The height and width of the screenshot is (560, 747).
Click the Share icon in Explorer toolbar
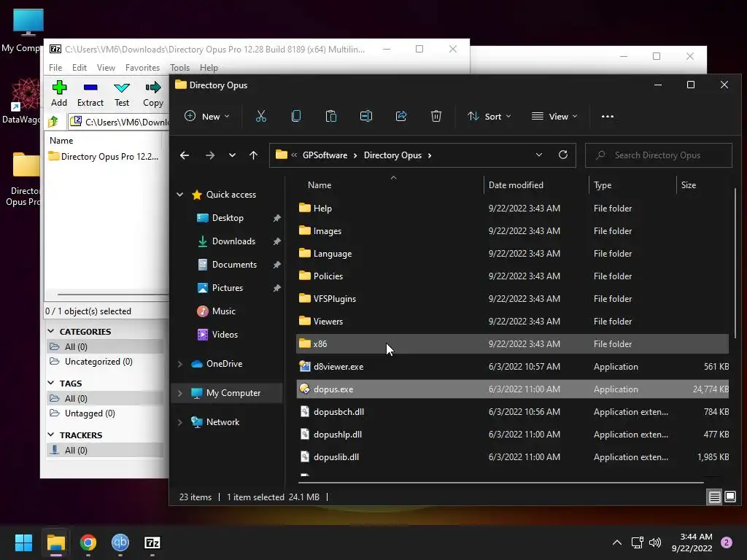(401, 116)
